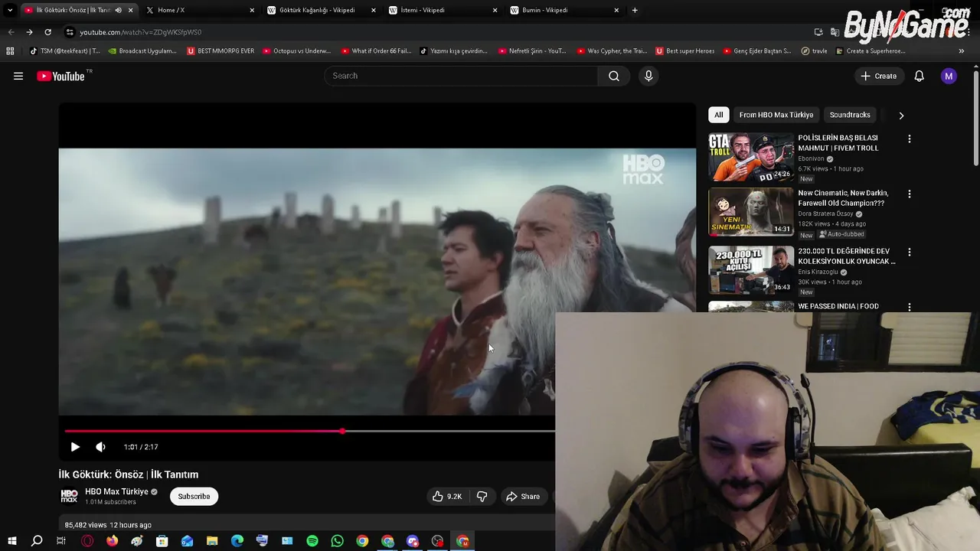Click the progress bar scrubber handle

(x=342, y=432)
